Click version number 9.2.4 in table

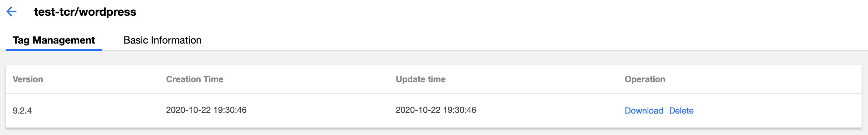tap(22, 111)
